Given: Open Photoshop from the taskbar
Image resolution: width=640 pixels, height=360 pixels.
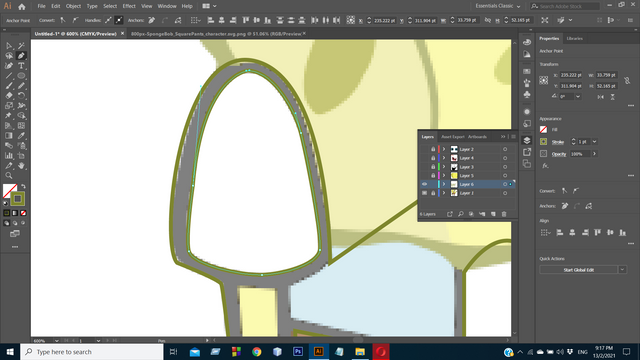Looking at the screenshot, I should click(x=298, y=352).
